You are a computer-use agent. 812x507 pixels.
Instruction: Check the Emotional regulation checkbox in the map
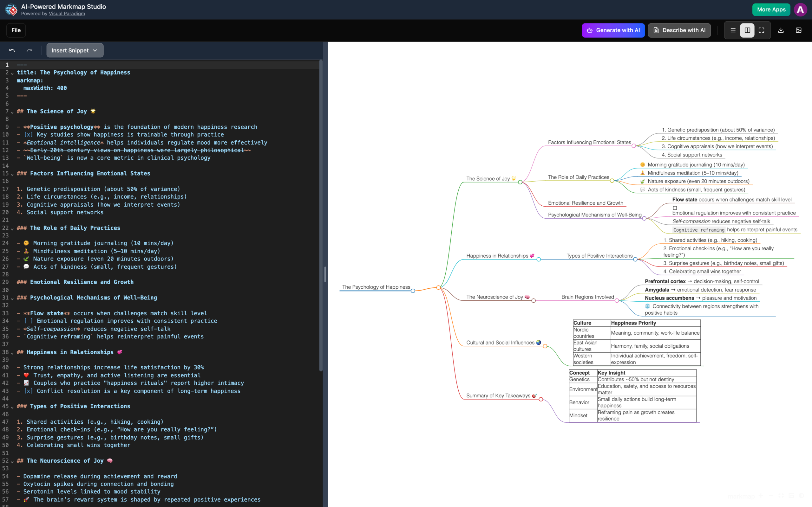[674, 208]
